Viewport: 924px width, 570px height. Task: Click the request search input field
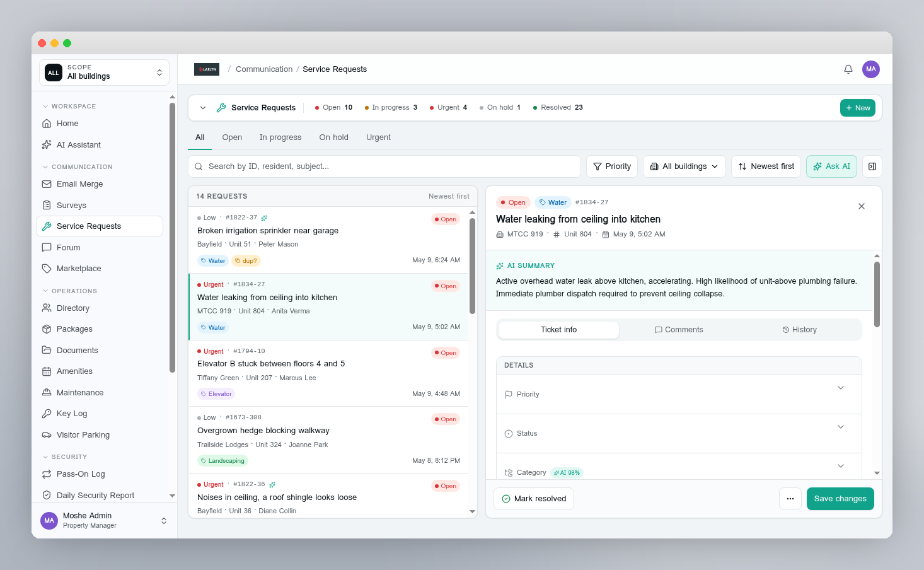tap(384, 166)
